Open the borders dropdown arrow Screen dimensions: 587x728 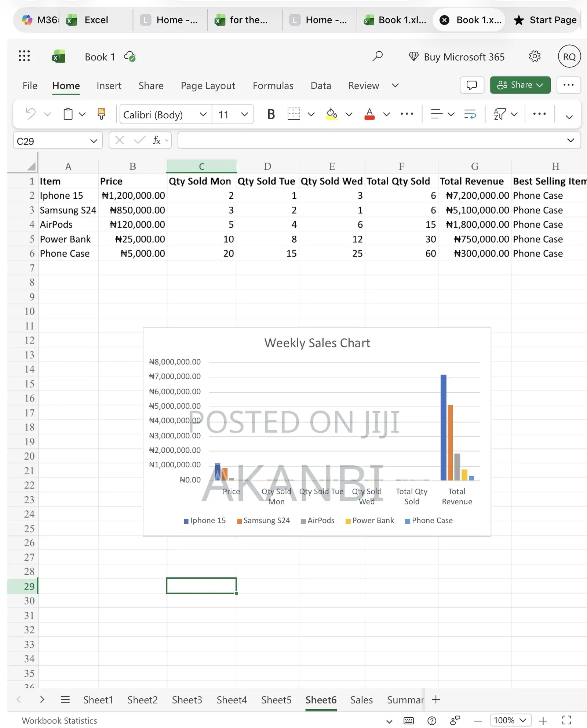(311, 114)
